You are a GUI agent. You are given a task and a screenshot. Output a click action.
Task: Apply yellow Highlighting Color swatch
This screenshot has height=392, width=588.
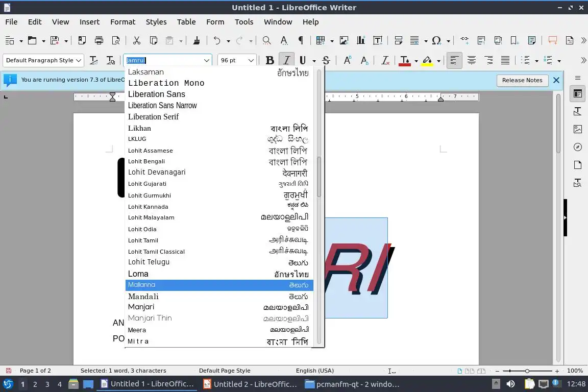pyautogui.click(x=427, y=61)
